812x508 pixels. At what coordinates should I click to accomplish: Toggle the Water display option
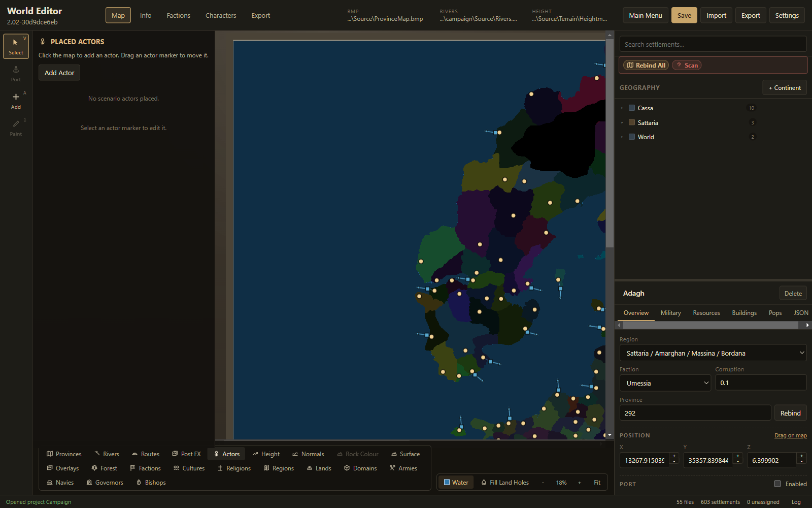tap(456, 483)
